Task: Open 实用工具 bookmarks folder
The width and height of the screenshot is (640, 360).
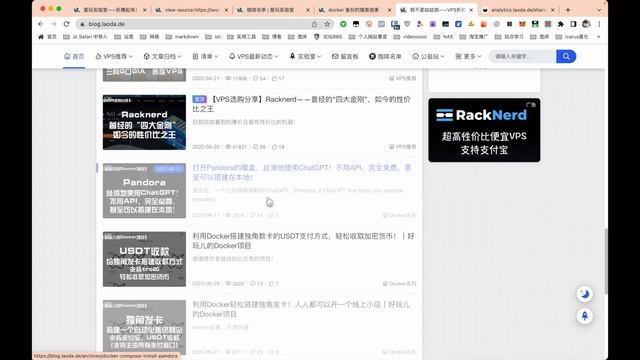Action: (x=241, y=37)
